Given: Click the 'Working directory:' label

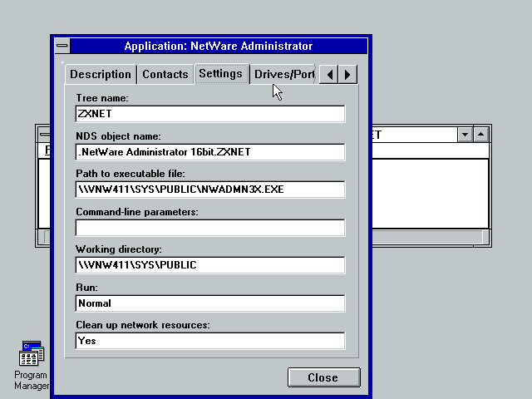Looking at the screenshot, I should coord(119,249).
